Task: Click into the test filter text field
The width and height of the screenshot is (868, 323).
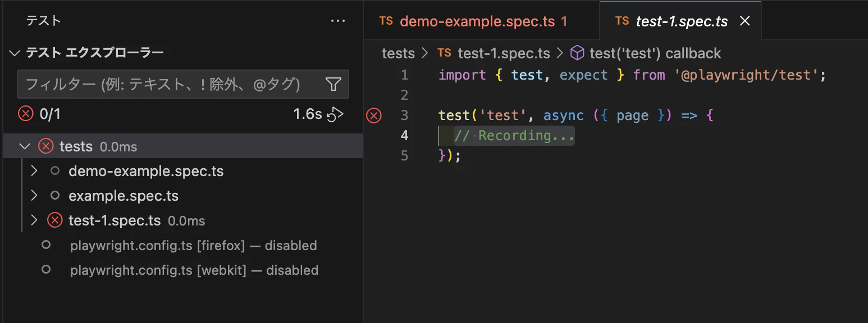Action: point(168,85)
